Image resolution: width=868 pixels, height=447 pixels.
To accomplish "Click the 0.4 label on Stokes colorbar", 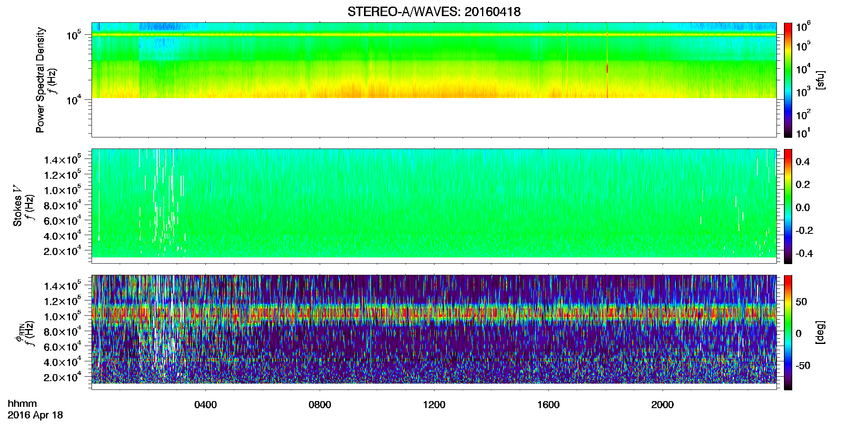I will (803, 162).
